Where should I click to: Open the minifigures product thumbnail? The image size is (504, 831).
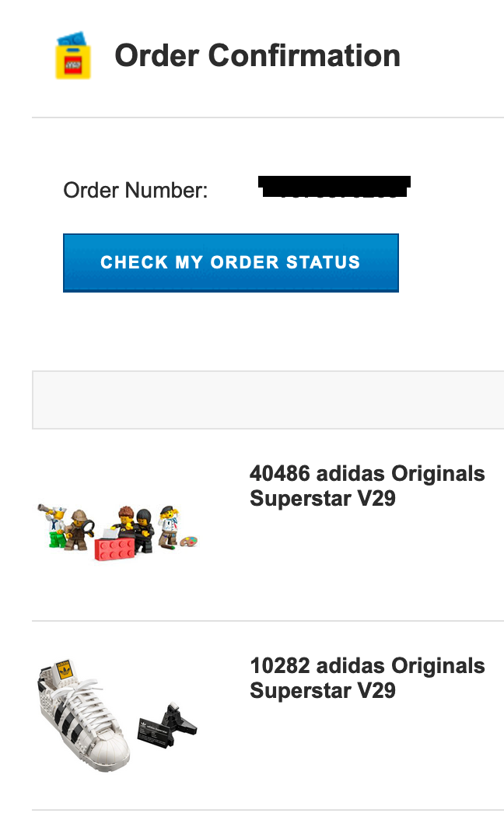click(118, 530)
